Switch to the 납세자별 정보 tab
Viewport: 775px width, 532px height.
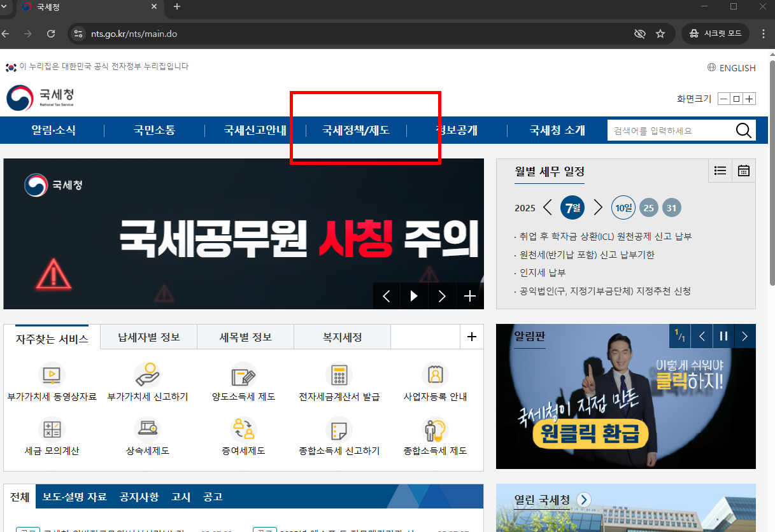click(x=148, y=337)
